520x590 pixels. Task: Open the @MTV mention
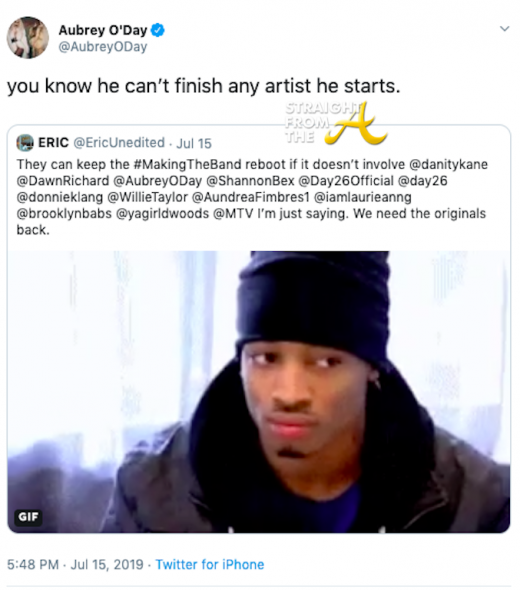pos(233,213)
